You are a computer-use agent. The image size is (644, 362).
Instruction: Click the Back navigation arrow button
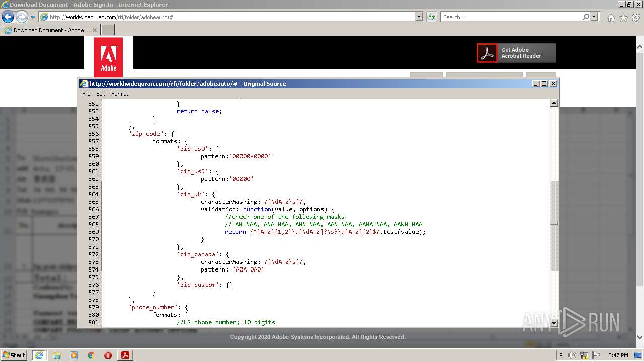click(x=8, y=17)
